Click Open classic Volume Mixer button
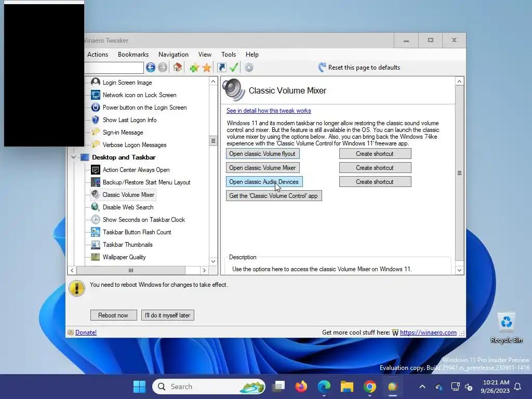 tap(262, 168)
